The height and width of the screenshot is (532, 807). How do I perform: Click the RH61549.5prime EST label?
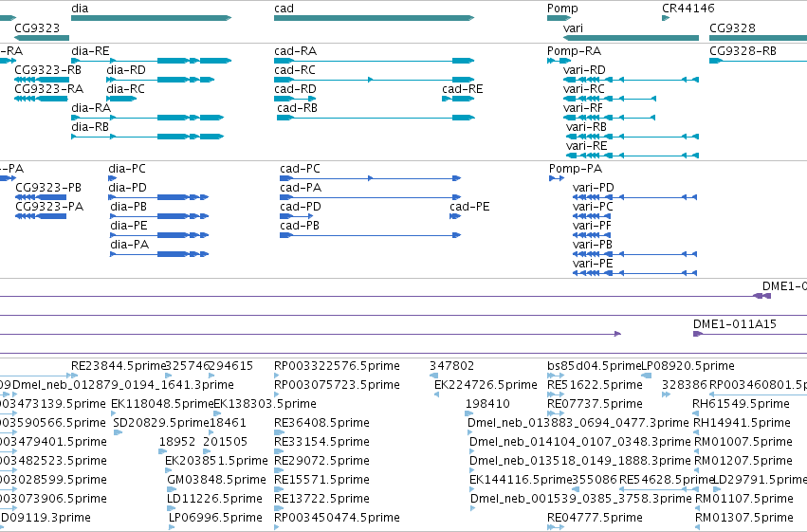[x=742, y=404]
